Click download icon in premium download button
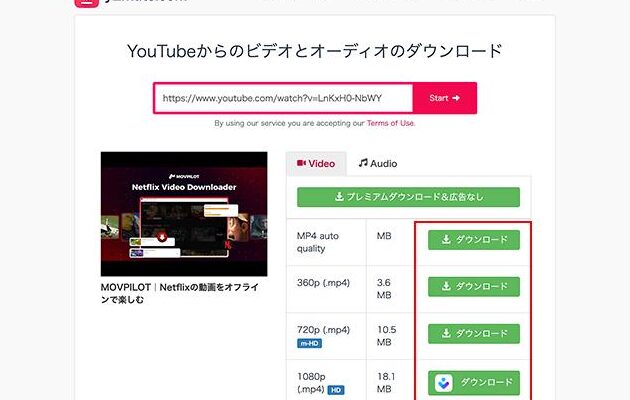 [x=339, y=196]
